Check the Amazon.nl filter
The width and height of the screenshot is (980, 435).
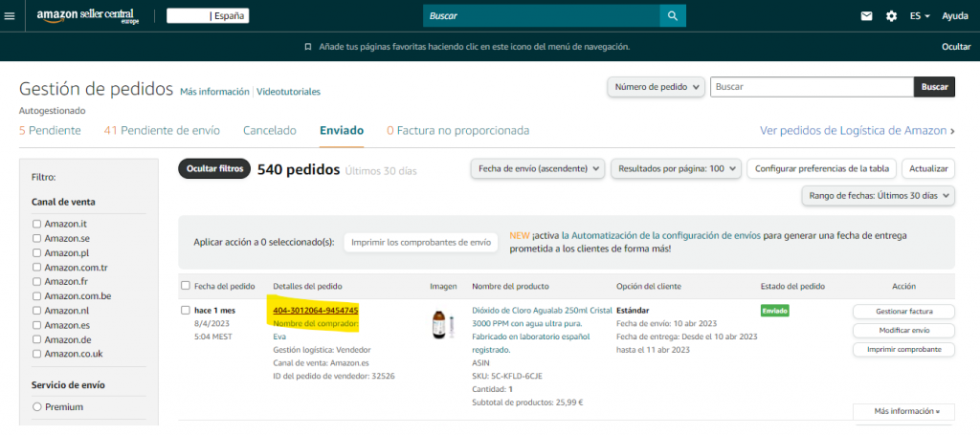[x=37, y=310]
